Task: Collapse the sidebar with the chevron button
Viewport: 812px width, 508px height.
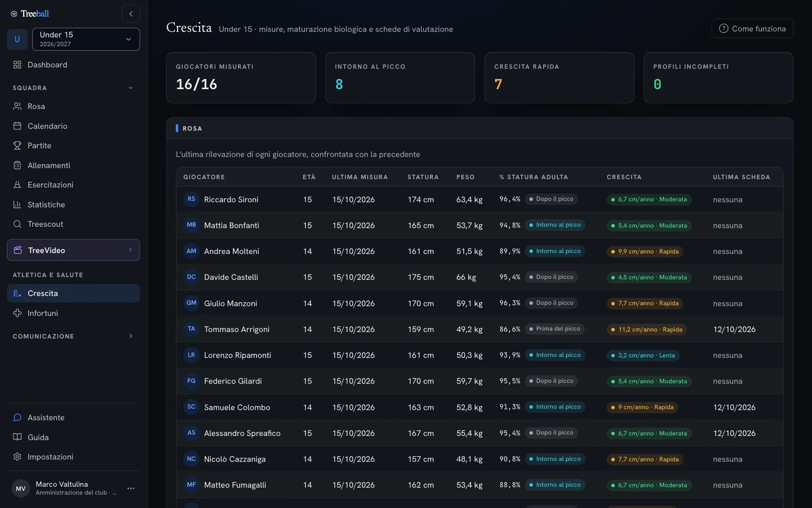Action: click(x=131, y=14)
